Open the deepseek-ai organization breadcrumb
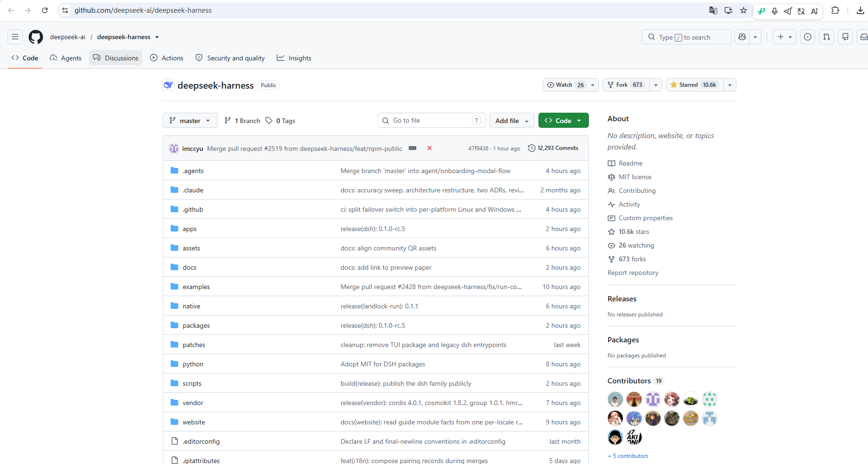This screenshot has height=464, width=868. point(68,37)
